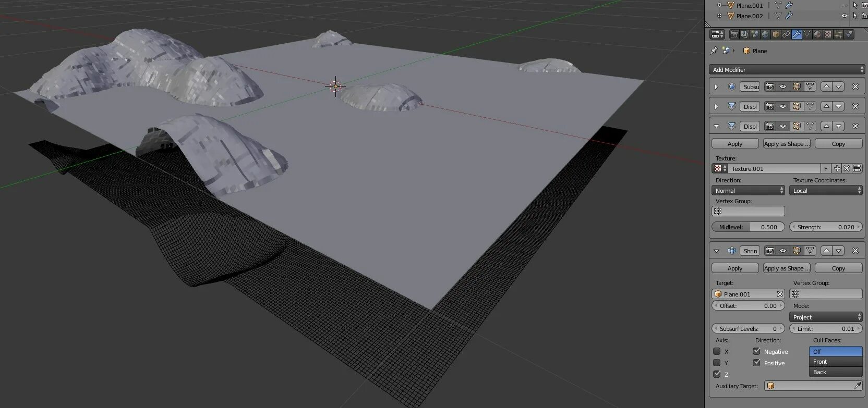Toggle Subsurf modifier during render camera icon

point(770,86)
